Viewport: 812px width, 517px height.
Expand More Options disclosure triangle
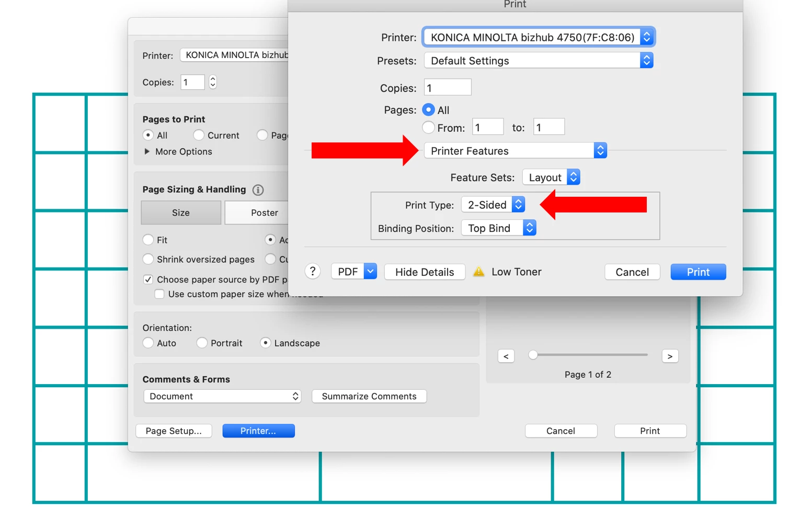click(147, 151)
